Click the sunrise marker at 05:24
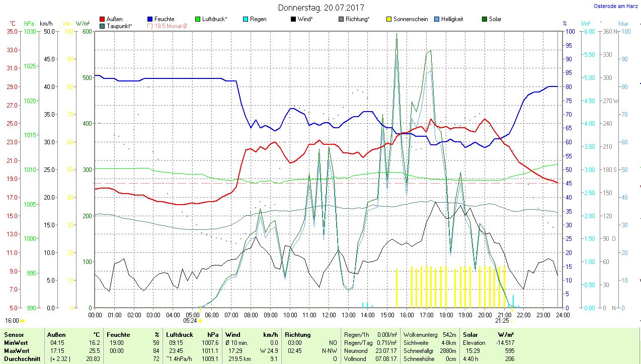The width and height of the screenshot is (641, 364). click(x=200, y=320)
